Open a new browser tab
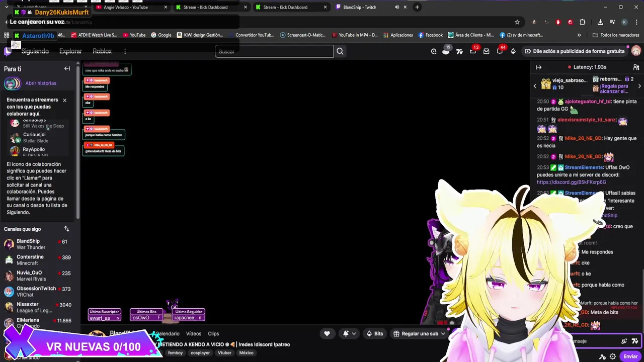The height and width of the screenshot is (362, 644). tap(417, 7)
